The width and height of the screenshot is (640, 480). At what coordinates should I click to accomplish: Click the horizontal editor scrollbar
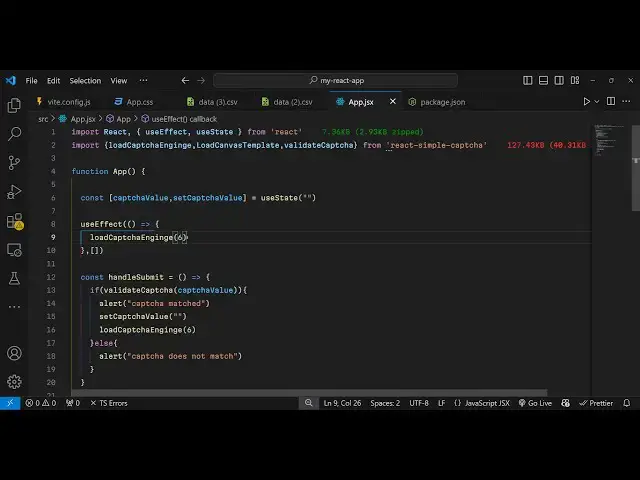coord(309,393)
